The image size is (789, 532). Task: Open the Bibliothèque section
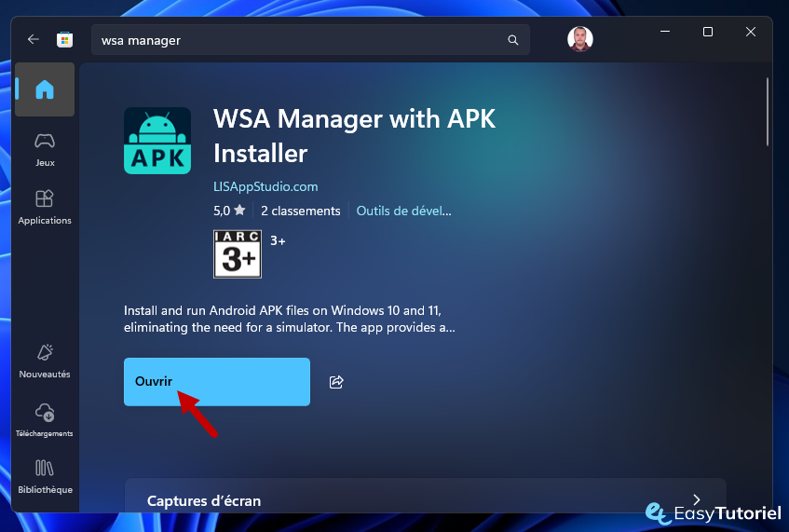coord(45,476)
